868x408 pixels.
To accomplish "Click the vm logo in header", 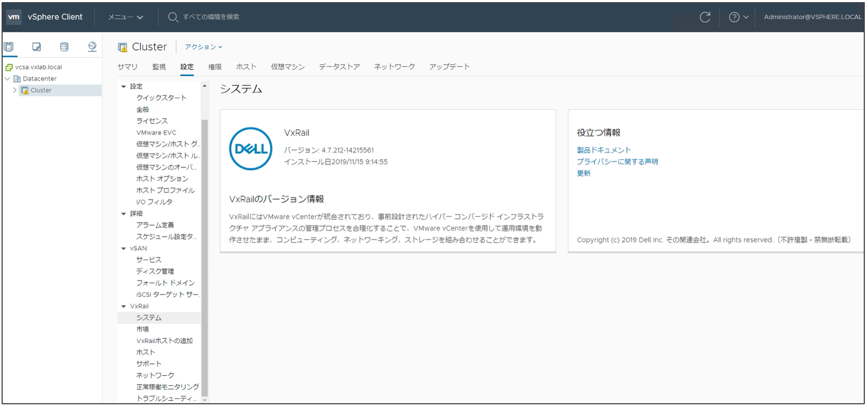I will point(14,17).
